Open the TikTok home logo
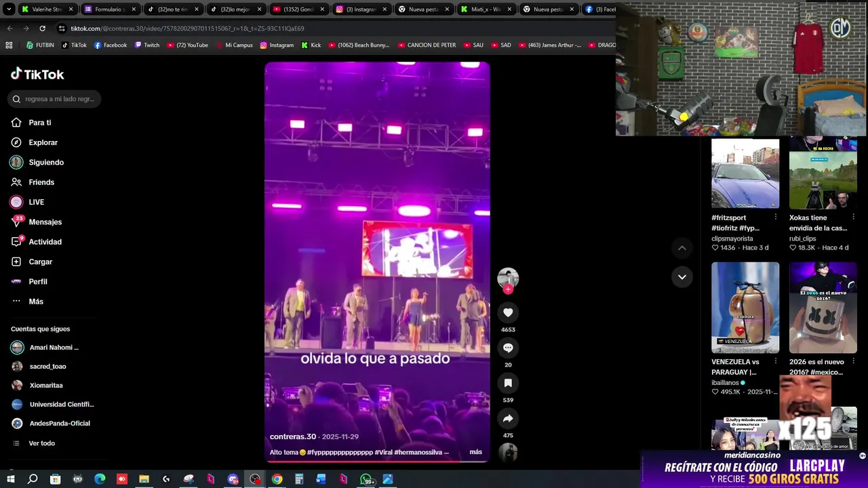This screenshot has width=868, height=488. 37,75
